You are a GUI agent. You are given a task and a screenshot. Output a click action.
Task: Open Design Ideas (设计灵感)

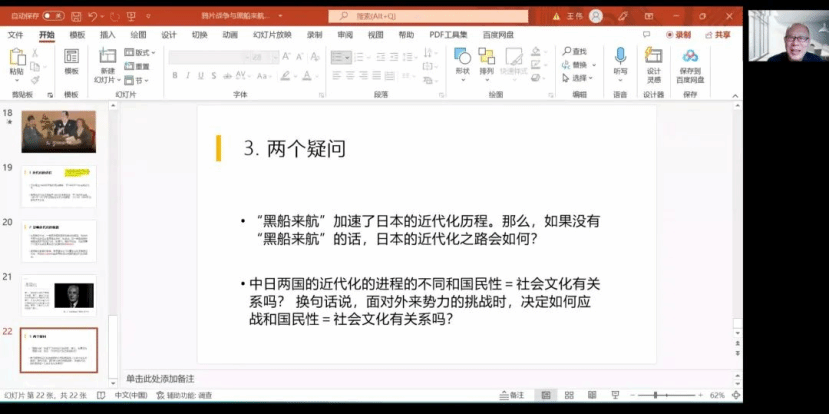pyautogui.click(x=654, y=65)
